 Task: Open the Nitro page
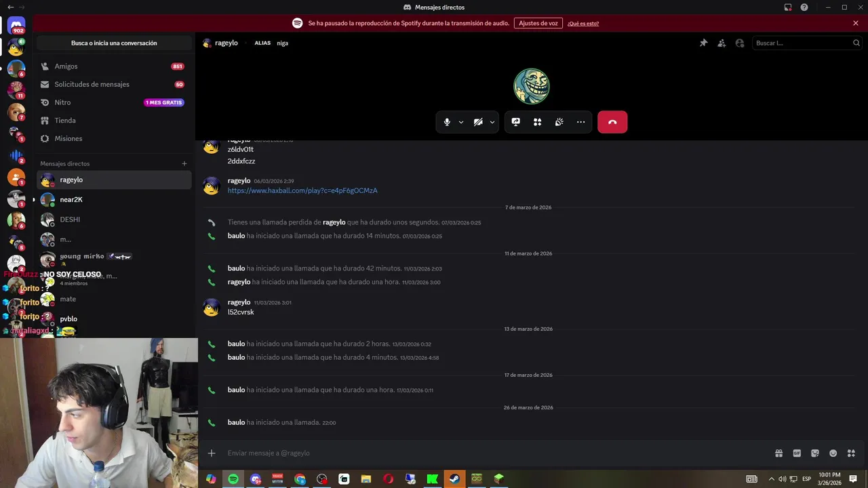(113, 102)
